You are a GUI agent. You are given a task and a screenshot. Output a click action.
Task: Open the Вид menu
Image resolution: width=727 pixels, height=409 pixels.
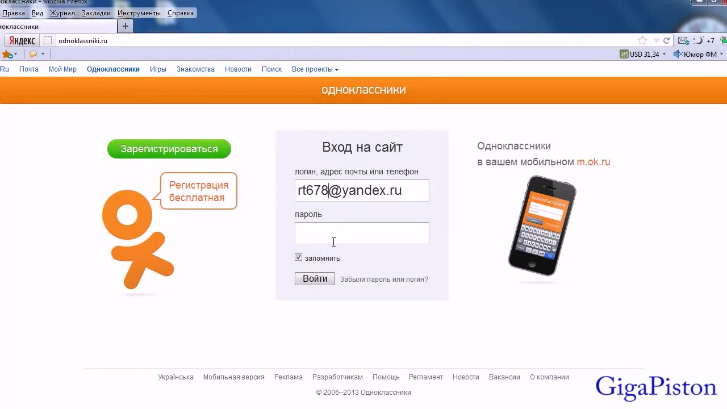tap(37, 13)
